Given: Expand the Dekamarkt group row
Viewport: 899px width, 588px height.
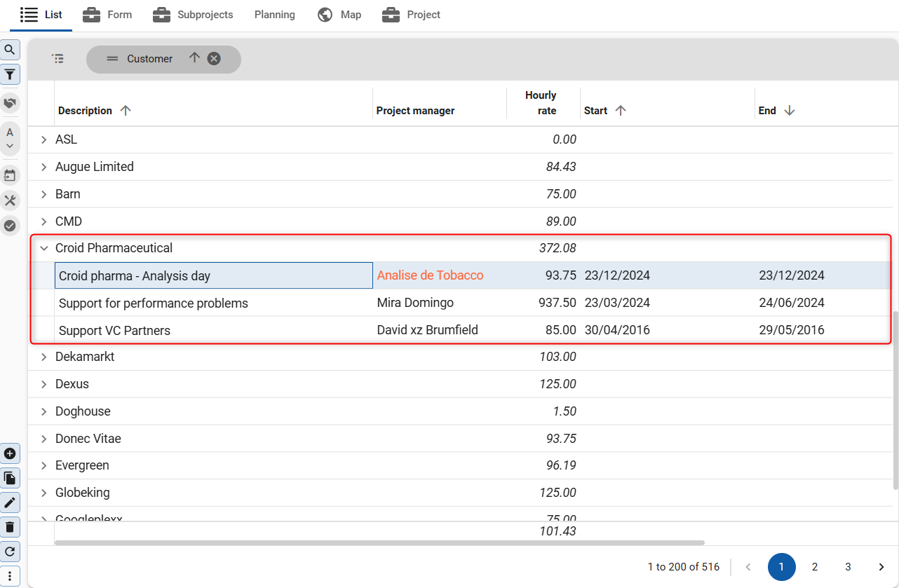Looking at the screenshot, I should tap(43, 357).
